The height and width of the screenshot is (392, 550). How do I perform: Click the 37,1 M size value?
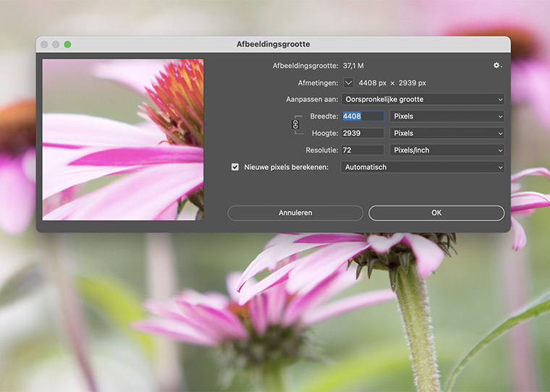click(353, 66)
